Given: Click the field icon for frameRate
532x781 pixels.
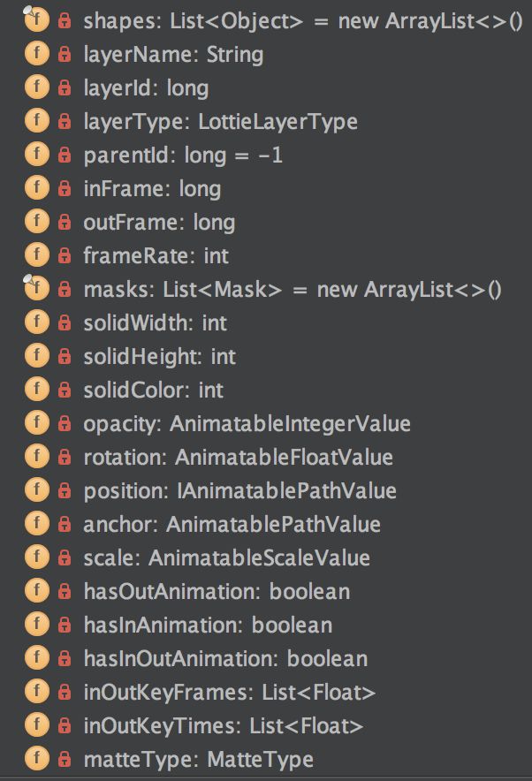Looking at the screenshot, I should point(37,255).
